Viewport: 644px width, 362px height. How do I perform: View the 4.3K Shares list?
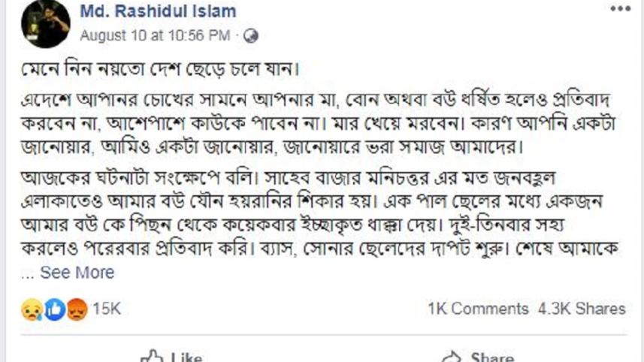pos(582,309)
